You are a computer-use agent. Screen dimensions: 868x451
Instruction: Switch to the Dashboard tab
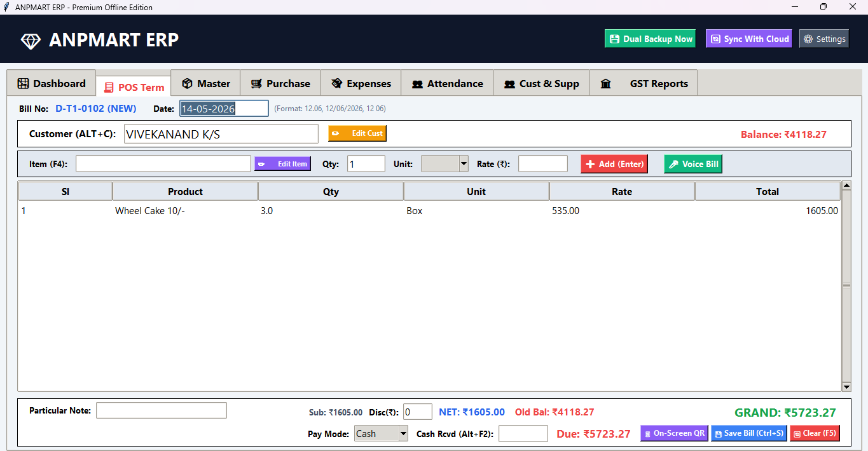tap(51, 83)
